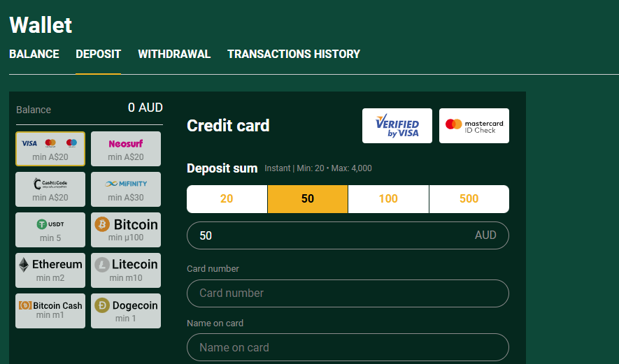
Task: Click the Card number label above field
Action: 213,268
